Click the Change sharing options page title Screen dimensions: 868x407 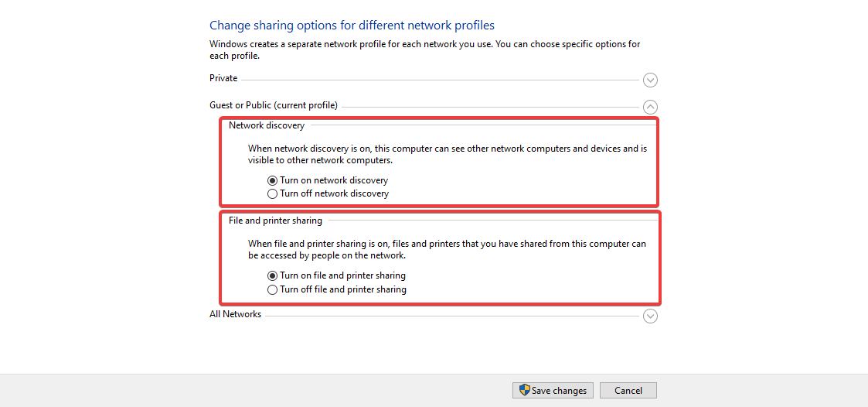(x=352, y=26)
